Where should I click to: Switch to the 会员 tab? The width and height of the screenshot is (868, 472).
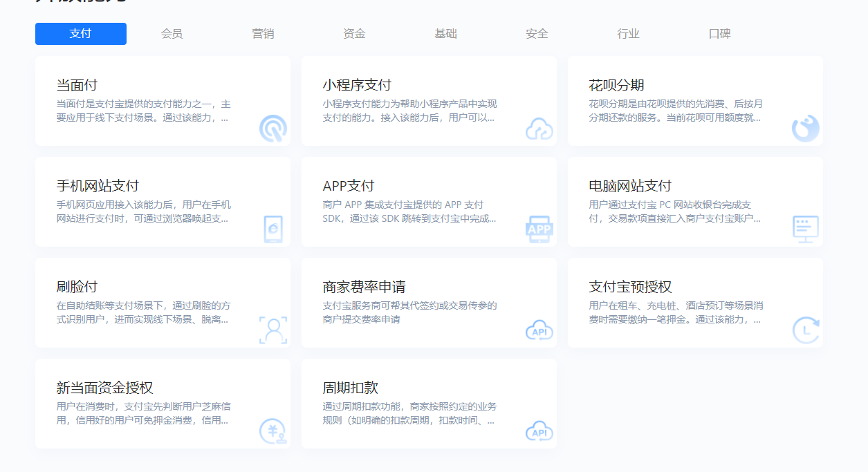click(172, 33)
